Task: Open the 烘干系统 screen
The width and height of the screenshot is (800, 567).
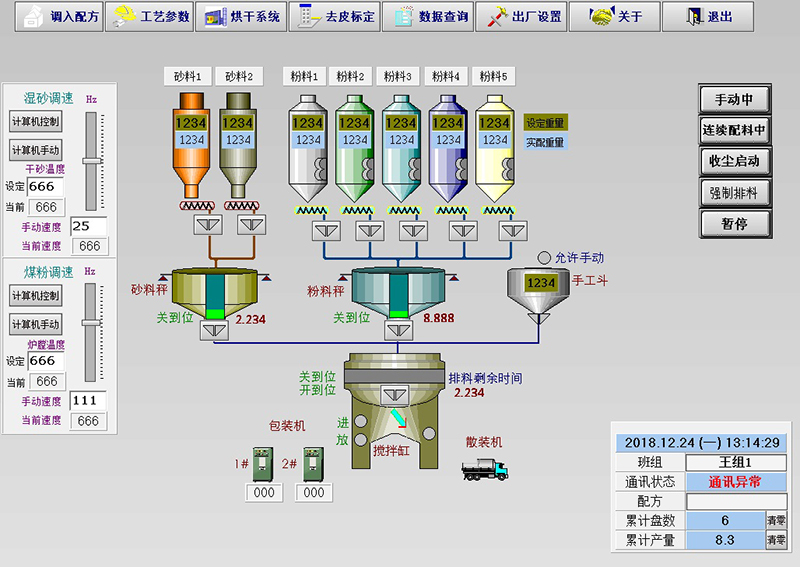Action: click(x=240, y=17)
